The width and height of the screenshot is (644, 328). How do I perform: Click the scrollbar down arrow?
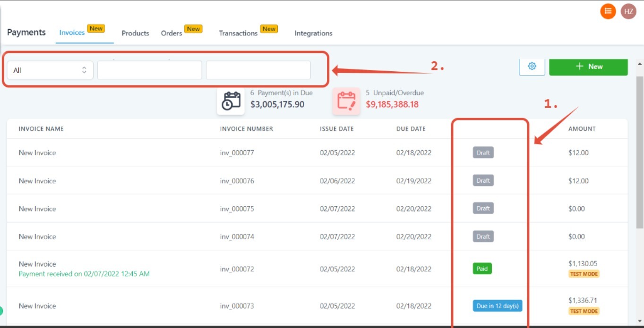(640, 320)
